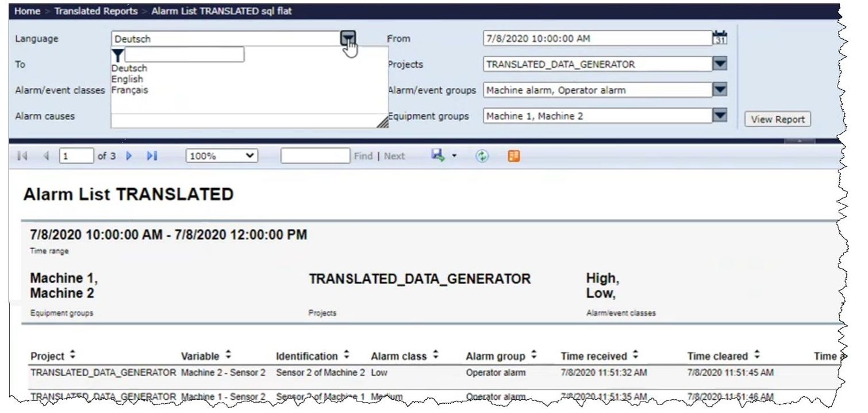Click the View Report button
The image size is (868, 413).
coord(777,119)
